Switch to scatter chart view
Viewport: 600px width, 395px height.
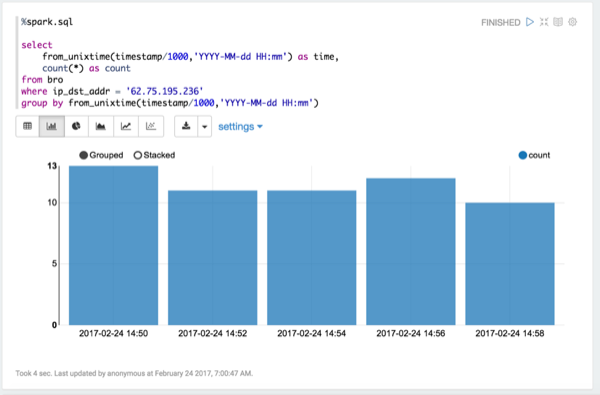(151, 126)
